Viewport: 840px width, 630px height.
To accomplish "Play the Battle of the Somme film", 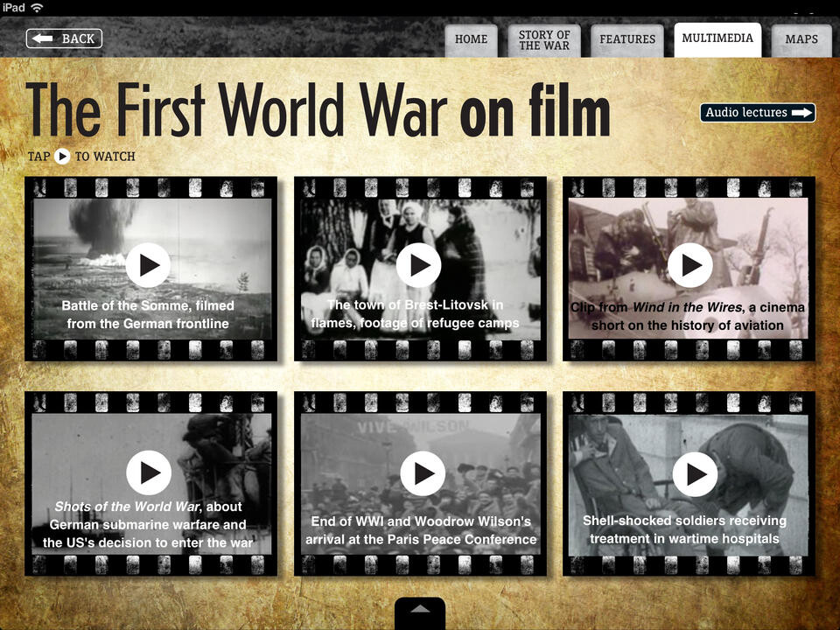I will (x=150, y=265).
